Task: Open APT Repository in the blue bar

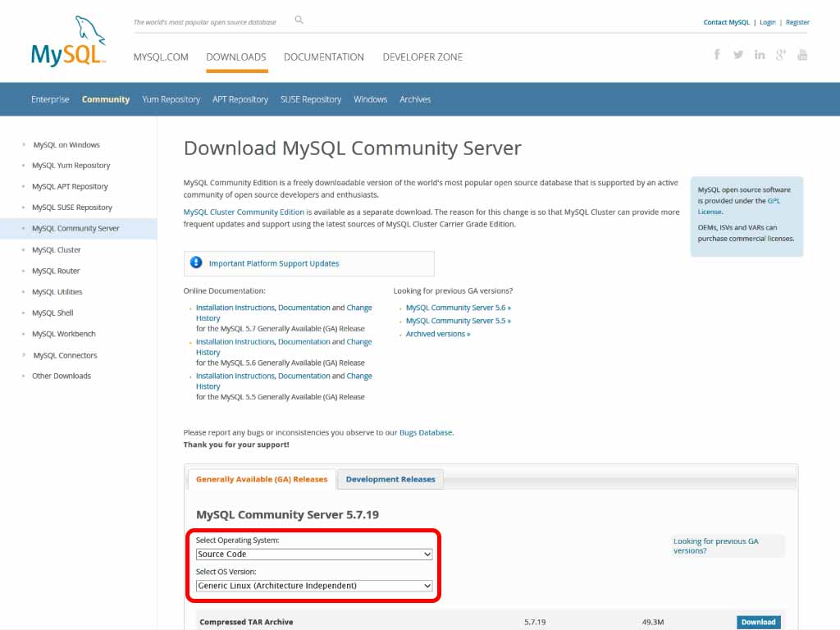Action: pyautogui.click(x=240, y=99)
